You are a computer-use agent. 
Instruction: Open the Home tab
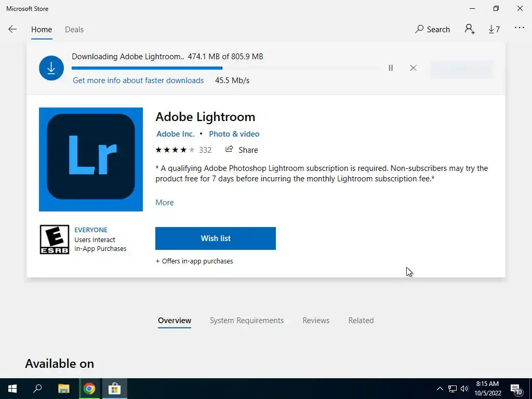(x=42, y=30)
